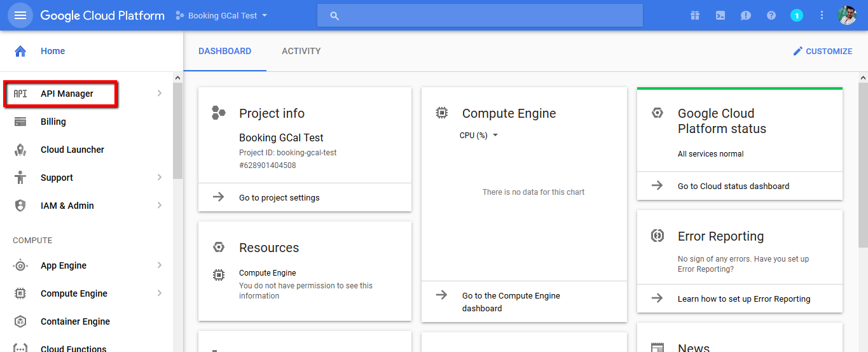
Task: Open the hamburger navigation menu
Action: pyautogui.click(x=20, y=15)
